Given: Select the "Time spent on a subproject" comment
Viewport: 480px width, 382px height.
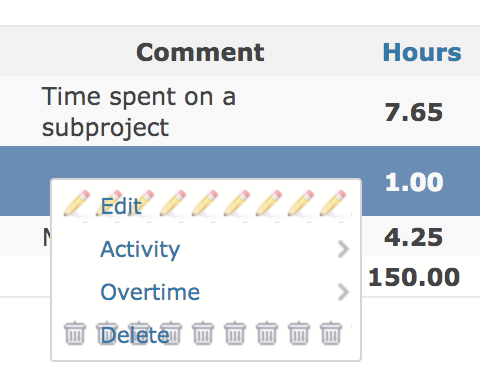Looking at the screenshot, I should tap(139, 112).
